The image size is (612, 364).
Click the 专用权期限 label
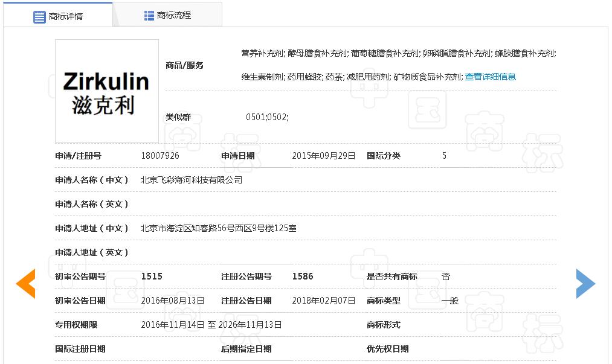[x=76, y=325]
